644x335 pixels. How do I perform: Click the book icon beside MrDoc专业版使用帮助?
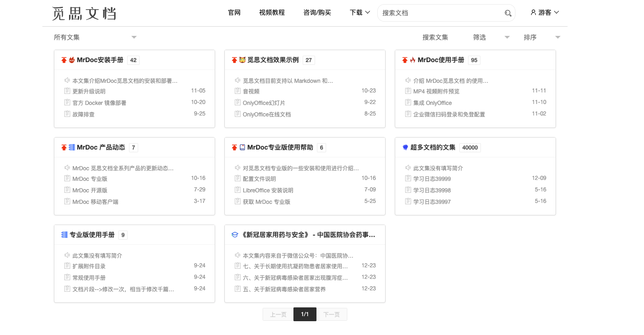pyautogui.click(x=242, y=147)
